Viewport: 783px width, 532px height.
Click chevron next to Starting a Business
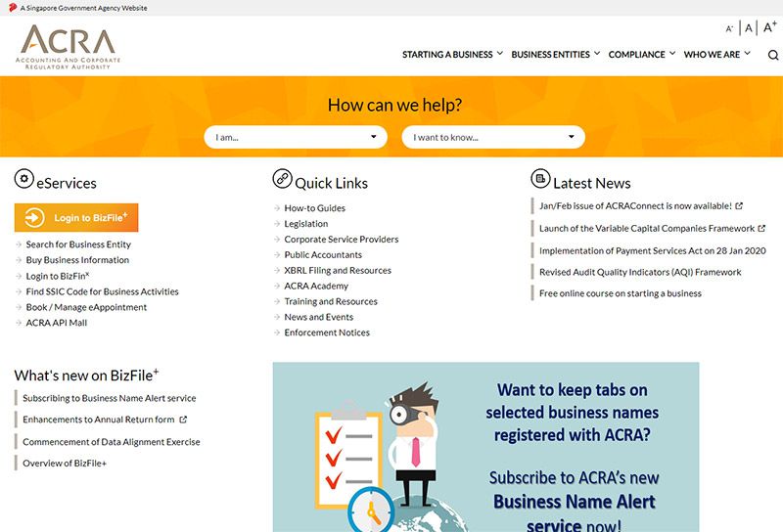pos(499,53)
